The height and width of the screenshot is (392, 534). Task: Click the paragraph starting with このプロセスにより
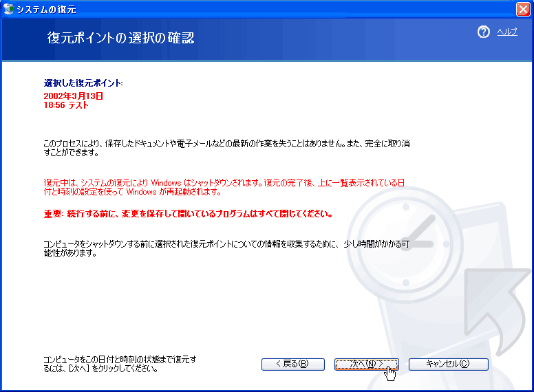[226, 148]
